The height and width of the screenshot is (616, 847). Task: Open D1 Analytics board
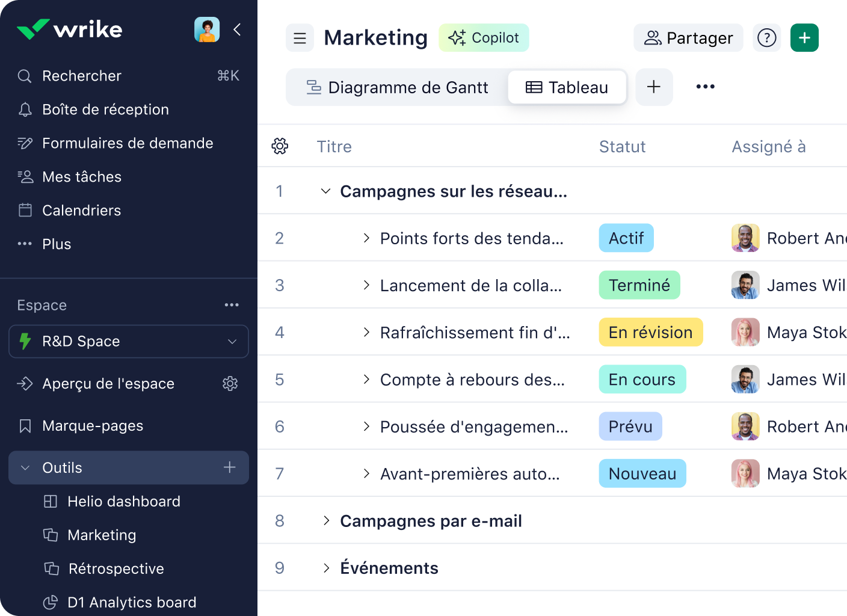click(132, 602)
